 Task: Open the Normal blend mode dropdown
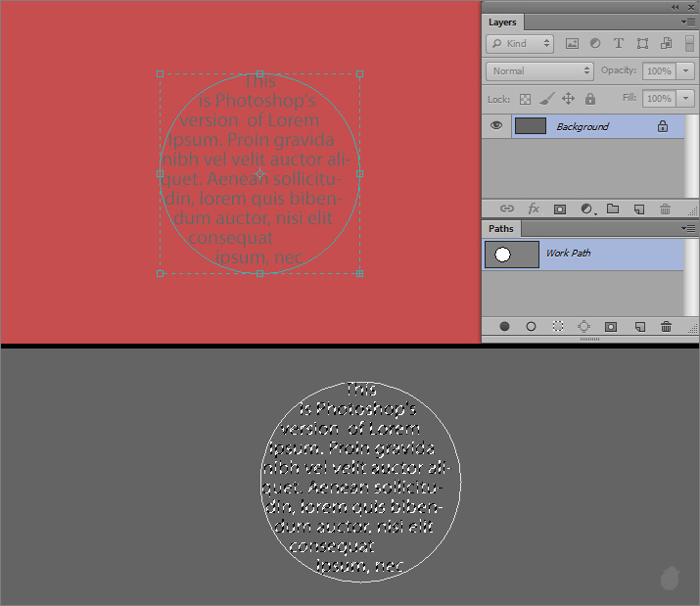click(x=539, y=70)
